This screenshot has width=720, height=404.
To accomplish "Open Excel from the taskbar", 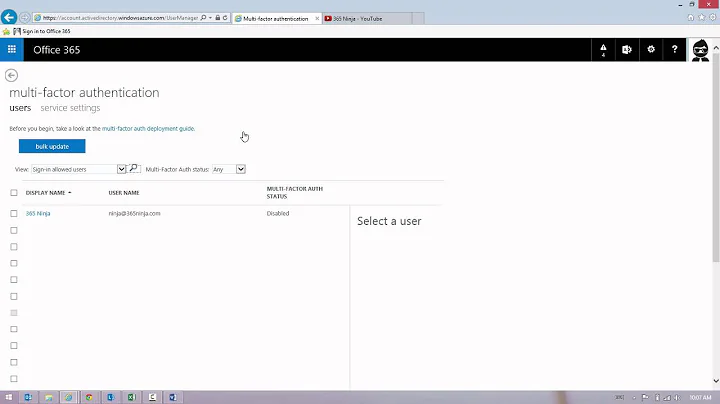I will pos(131,397).
